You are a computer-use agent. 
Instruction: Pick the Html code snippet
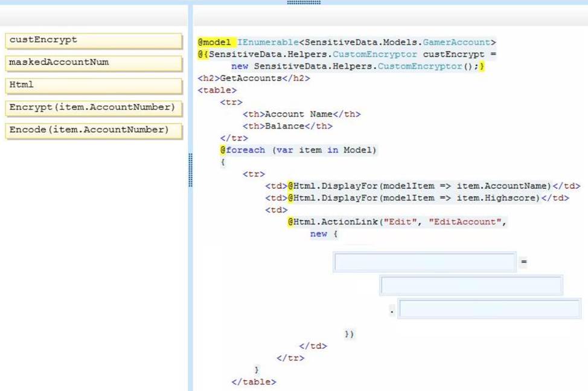click(94, 86)
